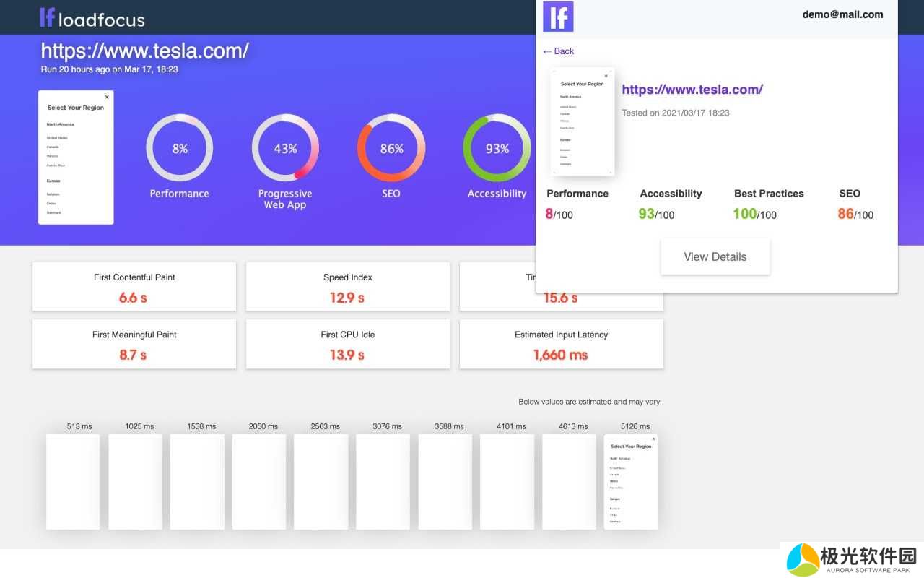The image size is (924, 578).
Task: Click the Progressive Web App 43% gauge
Action: click(x=285, y=148)
